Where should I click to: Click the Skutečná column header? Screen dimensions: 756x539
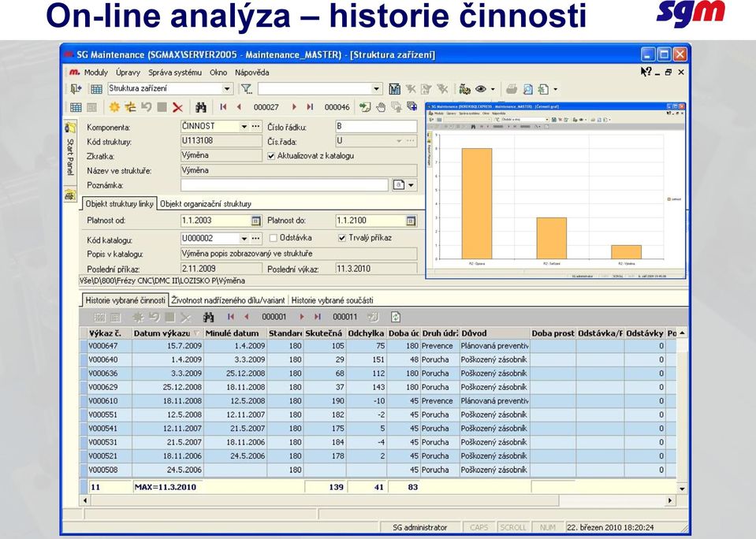click(325, 333)
